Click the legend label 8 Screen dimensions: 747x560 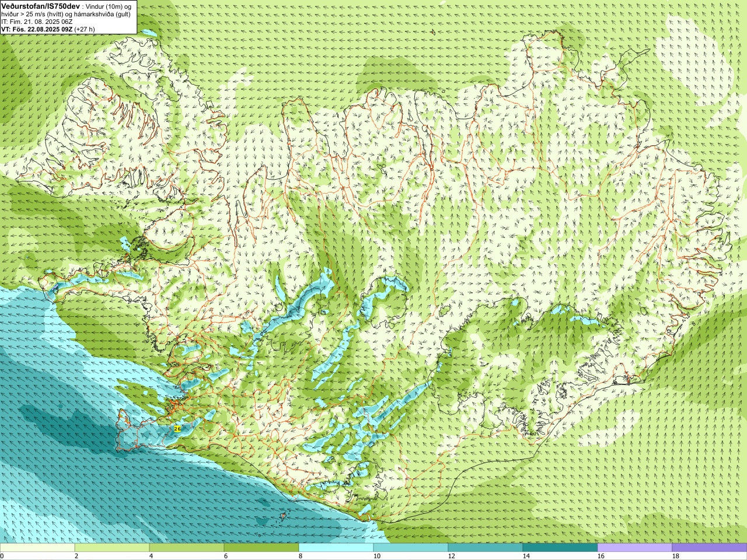301,556
